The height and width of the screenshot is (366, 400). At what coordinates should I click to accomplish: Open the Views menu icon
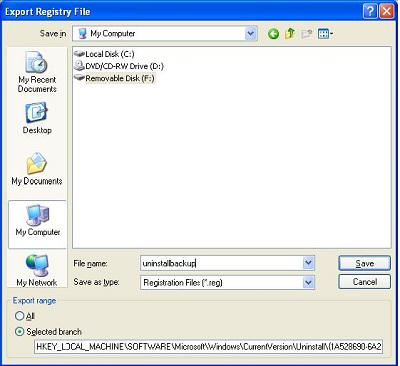(325, 34)
